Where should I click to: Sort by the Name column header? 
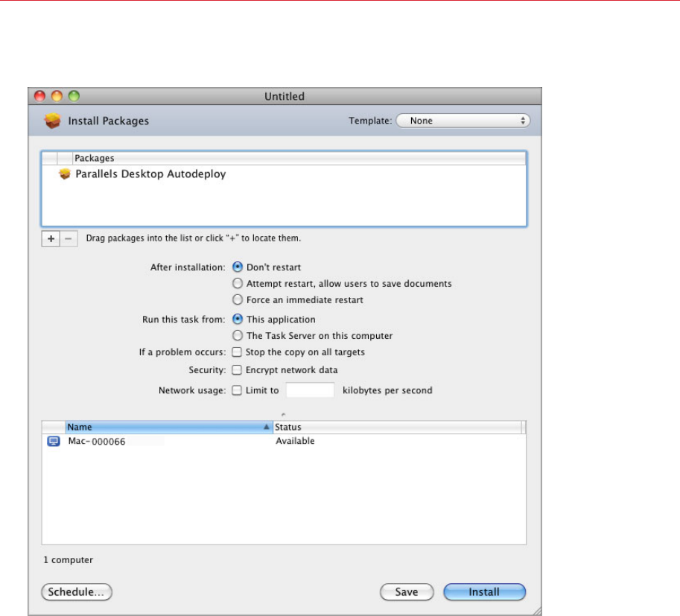pyautogui.click(x=169, y=428)
